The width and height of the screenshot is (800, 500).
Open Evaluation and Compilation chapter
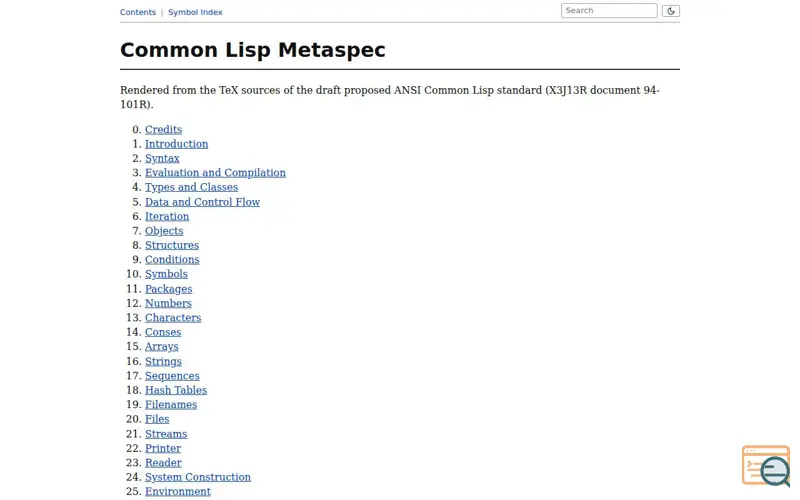pyautogui.click(x=215, y=173)
